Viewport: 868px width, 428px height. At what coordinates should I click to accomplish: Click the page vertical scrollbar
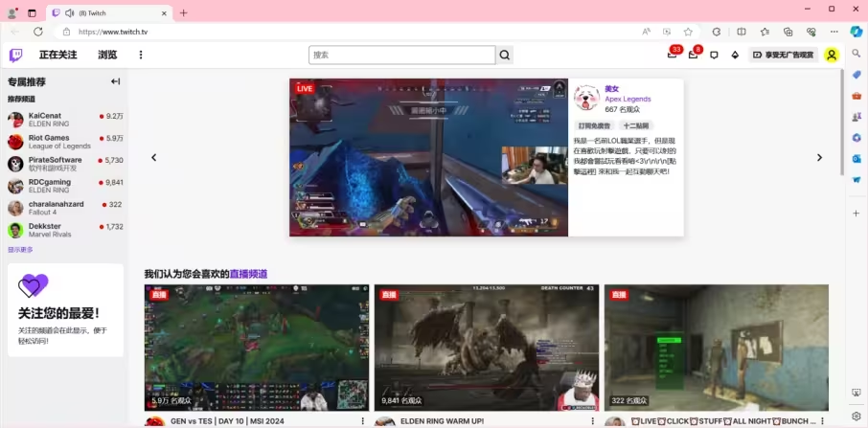coord(842,122)
